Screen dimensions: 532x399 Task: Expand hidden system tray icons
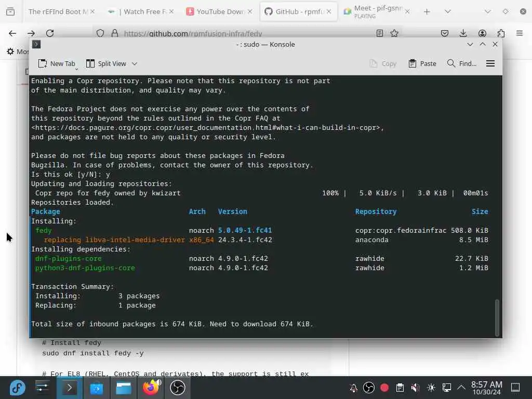[x=461, y=388]
